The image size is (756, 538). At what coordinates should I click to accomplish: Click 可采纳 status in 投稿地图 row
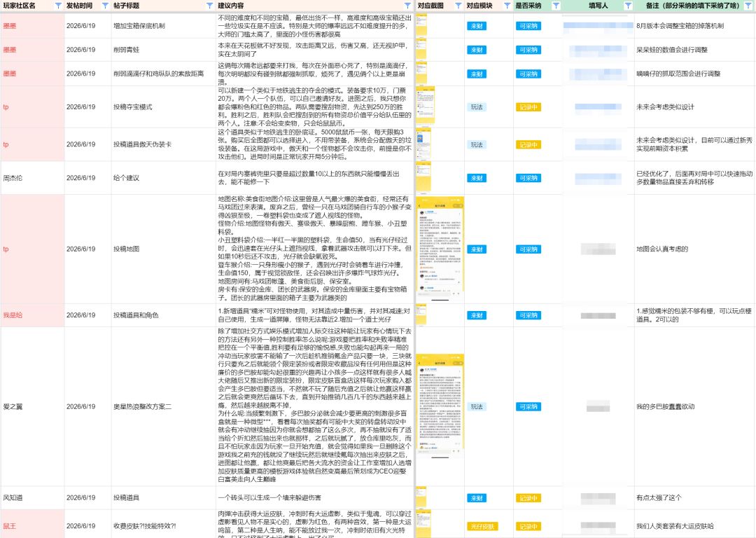tap(528, 249)
